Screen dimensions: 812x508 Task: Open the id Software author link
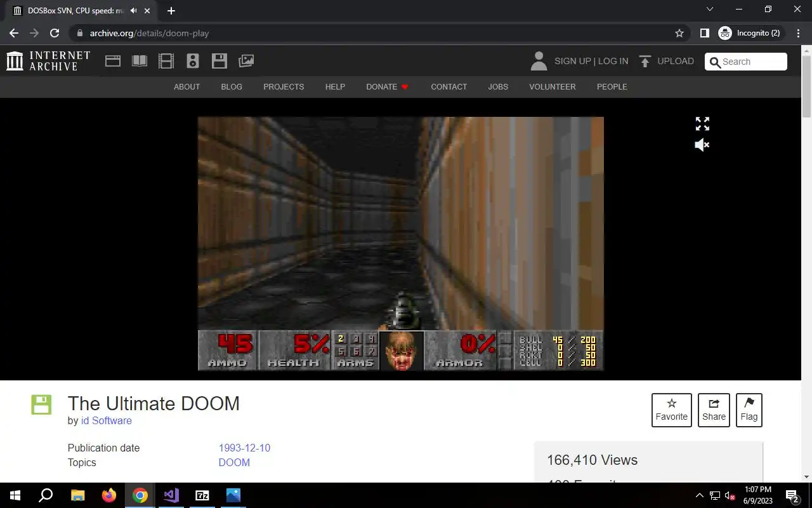pos(106,421)
